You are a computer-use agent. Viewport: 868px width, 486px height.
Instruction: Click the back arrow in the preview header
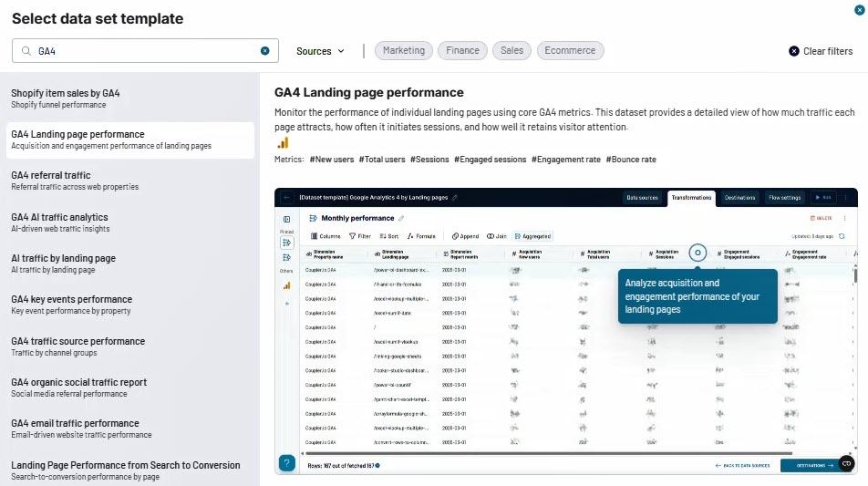point(286,198)
